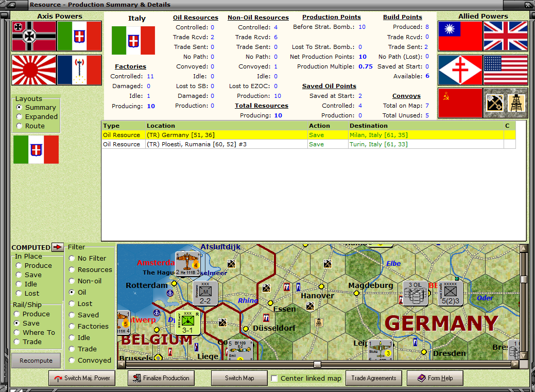
Task: Select the Vichy France flag
Action: pos(79,70)
